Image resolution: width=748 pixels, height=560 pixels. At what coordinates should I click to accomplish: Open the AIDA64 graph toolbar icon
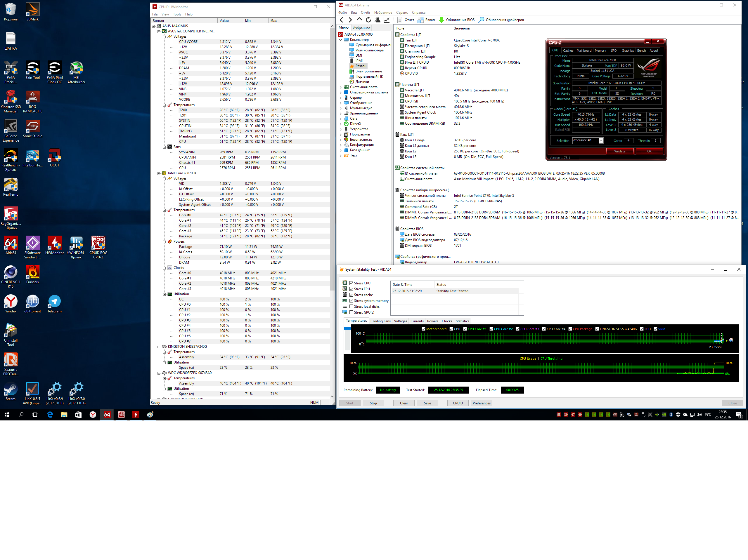(387, 20)
